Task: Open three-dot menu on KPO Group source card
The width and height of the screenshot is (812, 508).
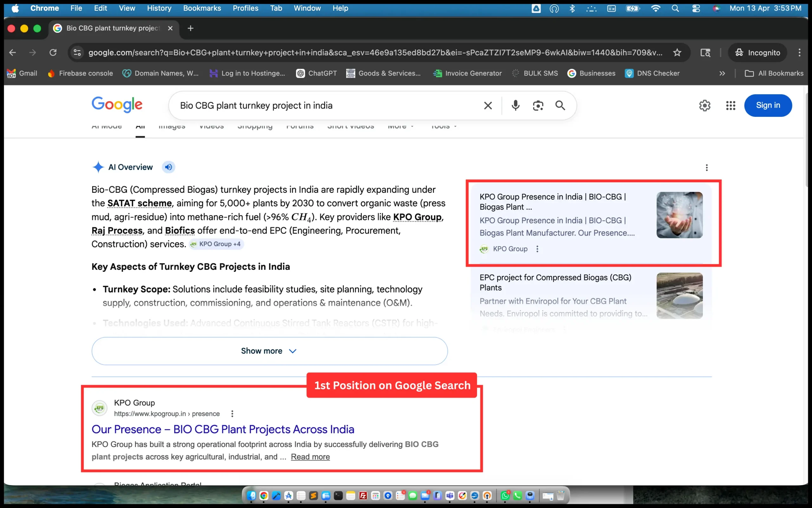Action: pos(537,249)
